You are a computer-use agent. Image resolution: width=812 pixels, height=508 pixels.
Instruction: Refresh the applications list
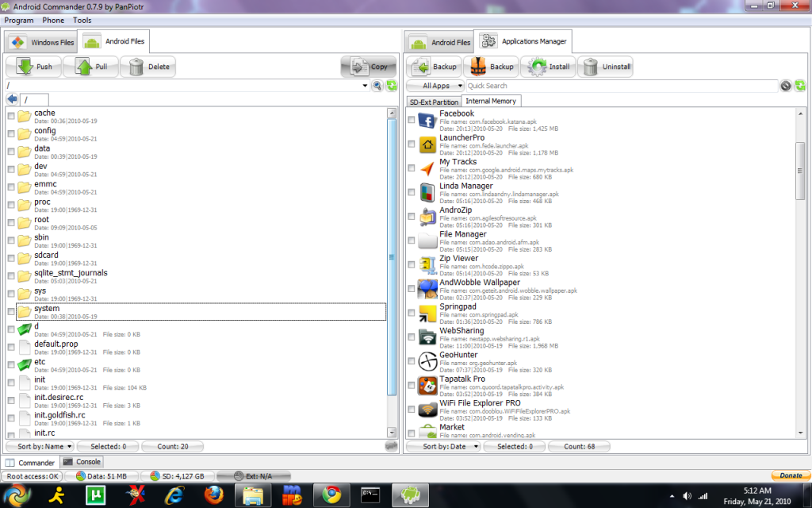coord(800,86)
